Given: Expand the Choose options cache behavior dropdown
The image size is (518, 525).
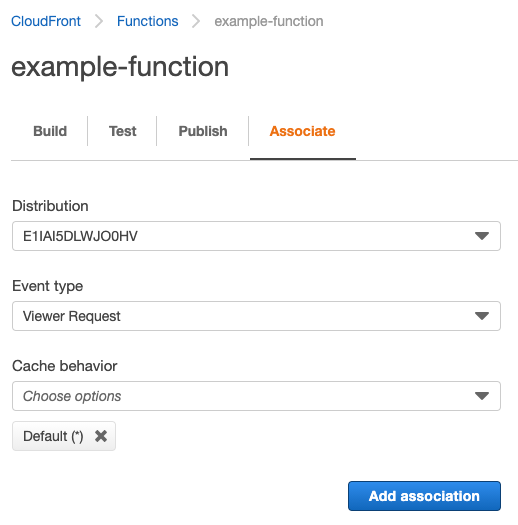Looking at the screenshot, I should point(256,396).
